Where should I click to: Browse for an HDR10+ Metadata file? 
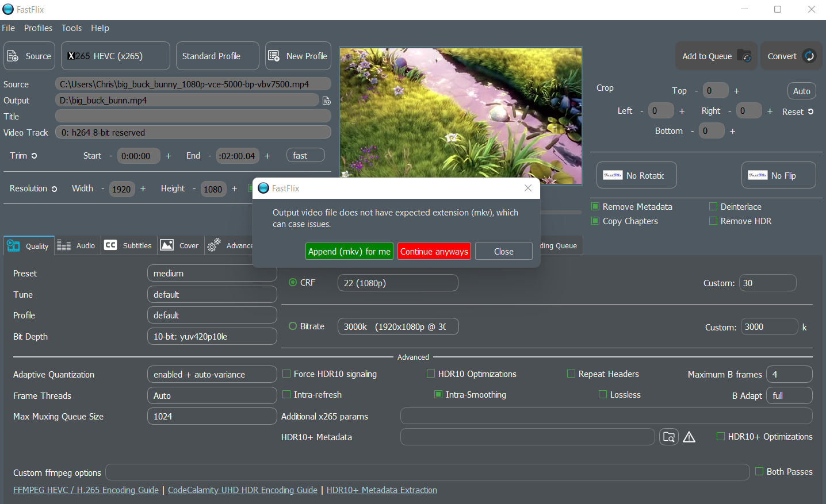pos(668,437)
